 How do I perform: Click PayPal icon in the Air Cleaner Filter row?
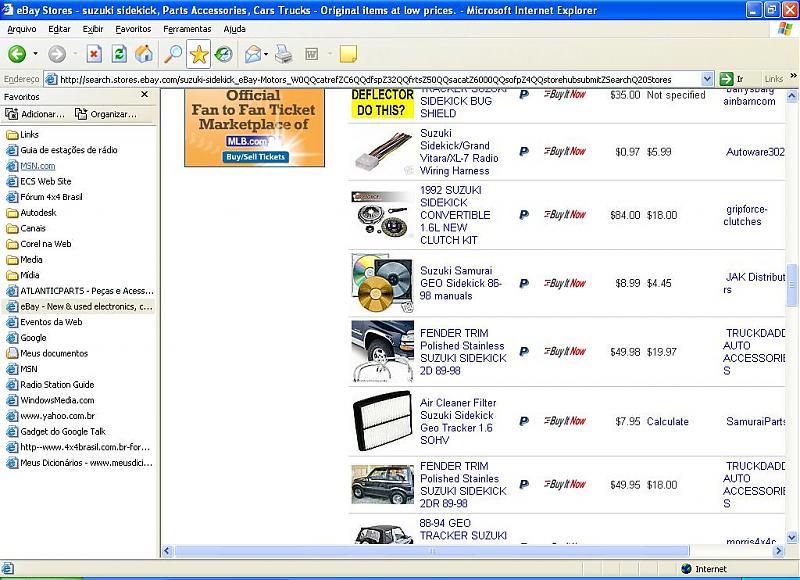[524, 421]
